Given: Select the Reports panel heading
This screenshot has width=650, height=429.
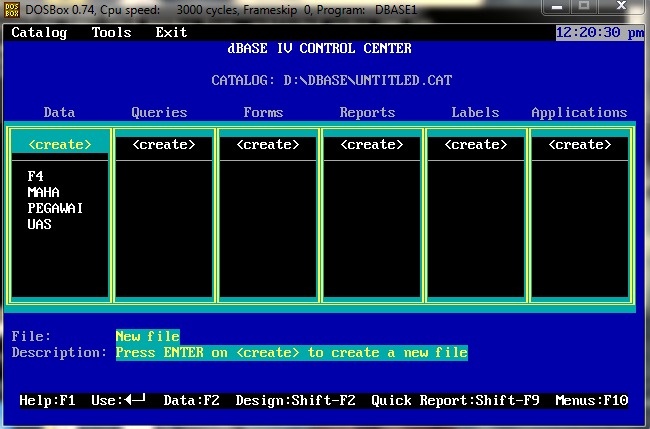Looking at the screenshot, I should click(x=367, y=112).
